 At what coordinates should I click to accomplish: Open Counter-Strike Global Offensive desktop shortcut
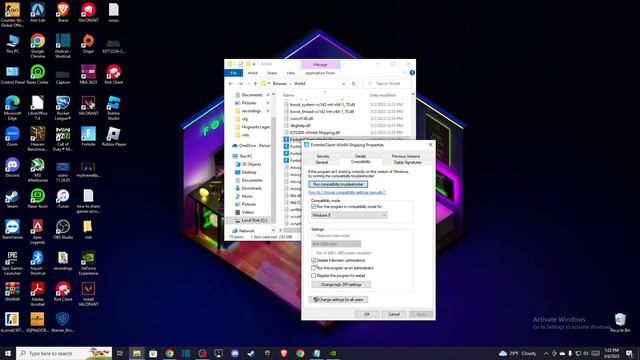pos(12,14)
